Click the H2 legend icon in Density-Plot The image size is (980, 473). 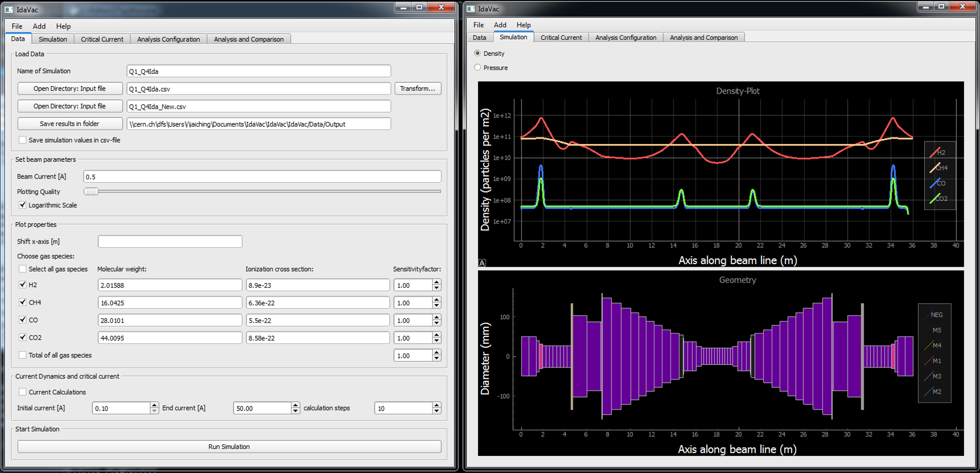point(935,153)
